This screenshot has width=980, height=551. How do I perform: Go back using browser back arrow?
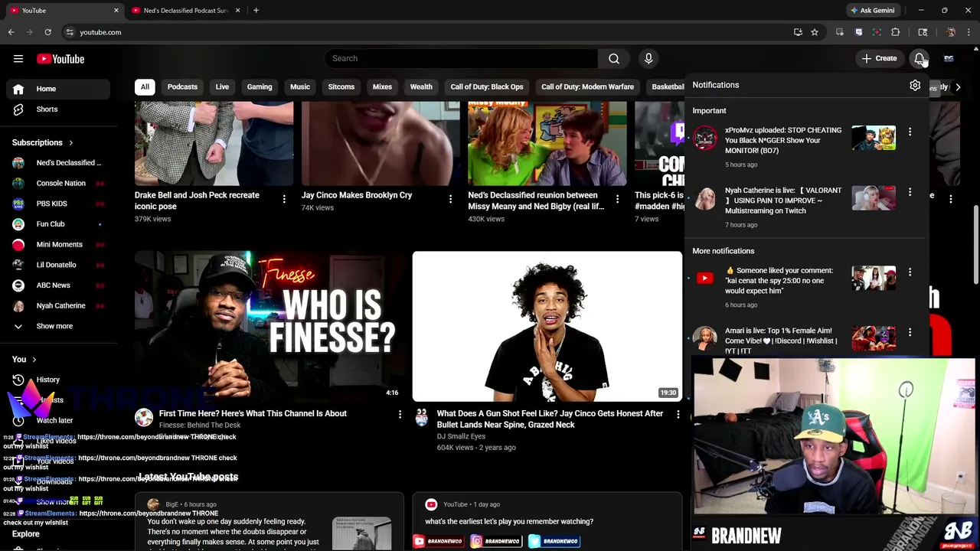point(11,32)
